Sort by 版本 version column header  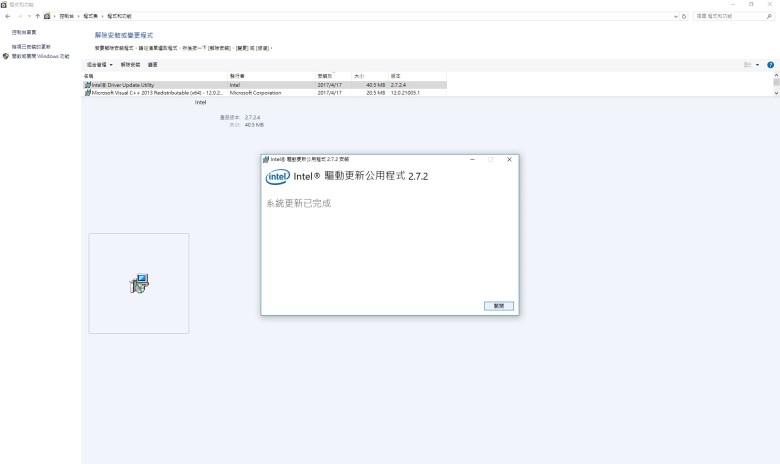[x=417, y=76]
